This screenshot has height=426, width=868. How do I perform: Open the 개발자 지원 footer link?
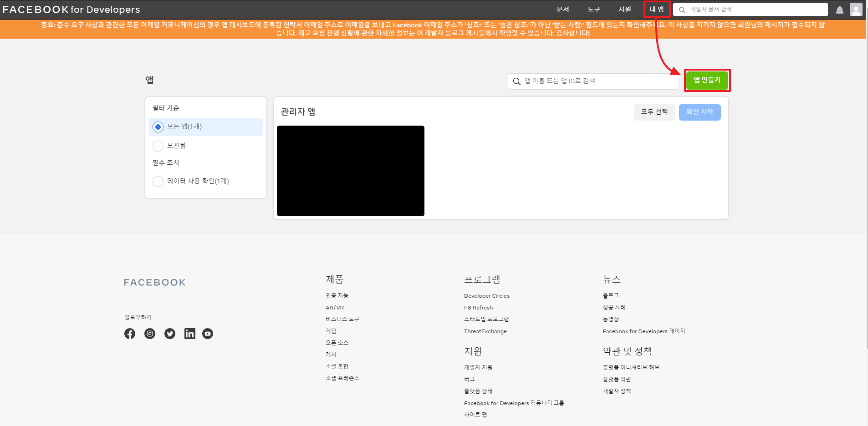[x=478, y=368]
